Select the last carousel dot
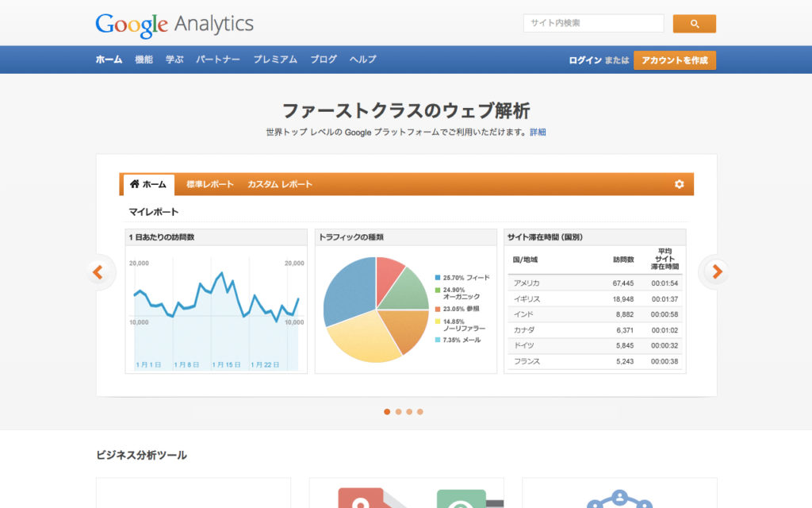The width and height of the screenshot is (812, 508). coord(419,411)
